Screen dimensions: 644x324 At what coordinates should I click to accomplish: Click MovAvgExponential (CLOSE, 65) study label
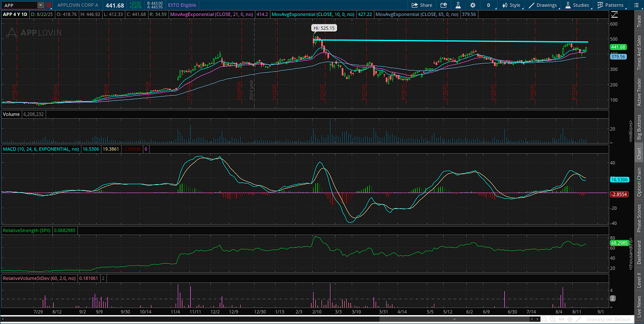(x=417, y=15)
